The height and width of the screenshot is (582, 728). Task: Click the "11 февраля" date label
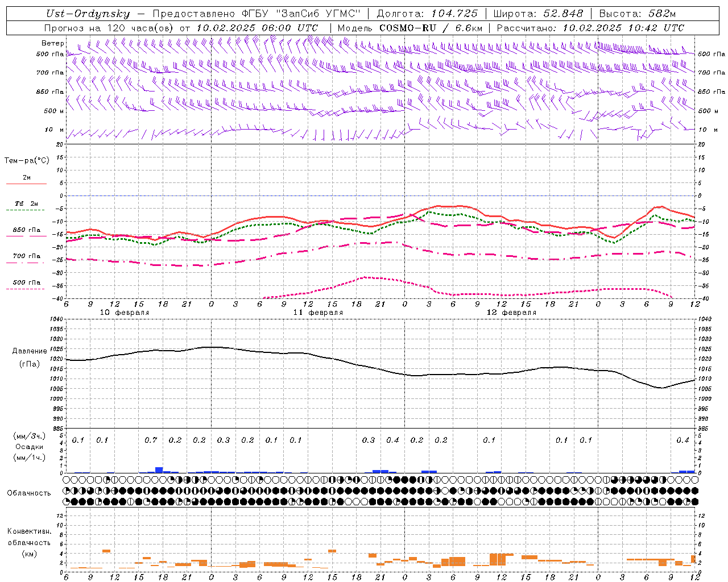(318, 313)
